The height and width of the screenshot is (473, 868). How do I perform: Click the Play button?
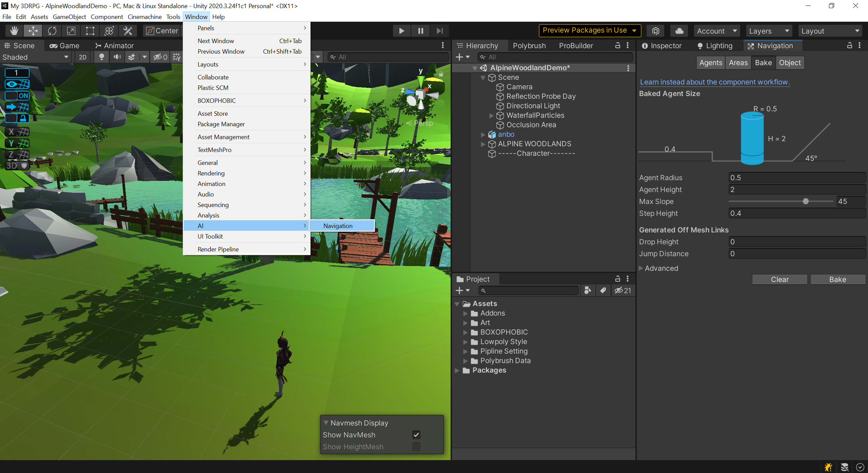pyautogui.click(x=401, y=31)
